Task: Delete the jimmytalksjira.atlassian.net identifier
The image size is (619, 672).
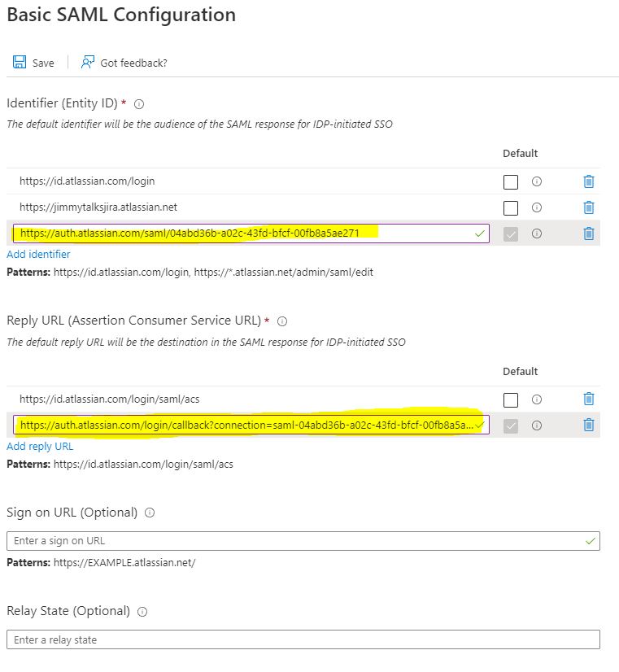Action: coord(589,207)
